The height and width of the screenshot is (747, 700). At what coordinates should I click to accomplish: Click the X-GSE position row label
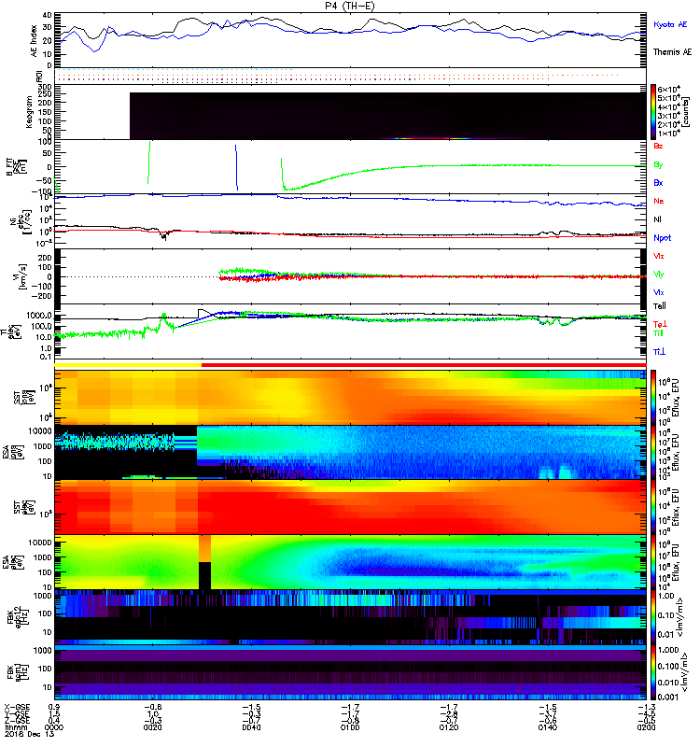17,708
